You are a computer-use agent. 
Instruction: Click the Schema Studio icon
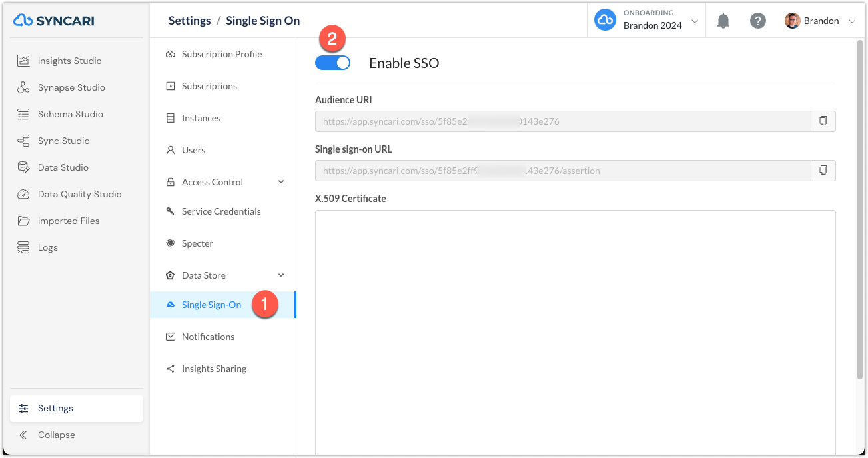point(23,114)
